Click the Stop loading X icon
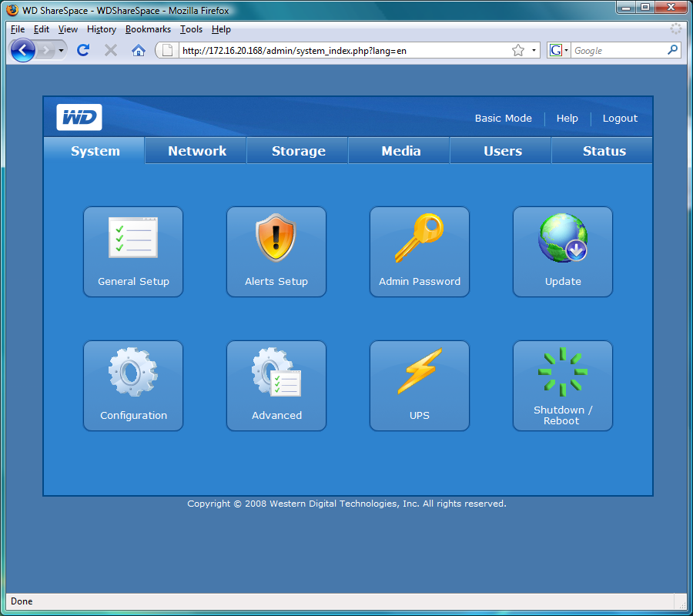This screenshot has width=693, height=616. [110, 50]
